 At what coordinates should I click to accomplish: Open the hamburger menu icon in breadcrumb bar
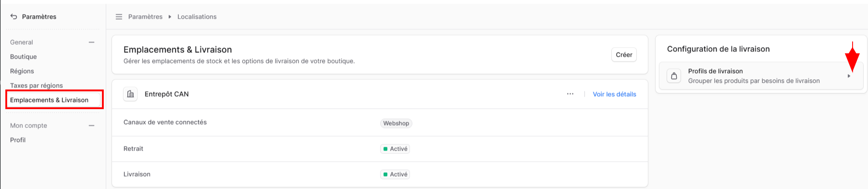pyautogui.click(x=119, y=17)
